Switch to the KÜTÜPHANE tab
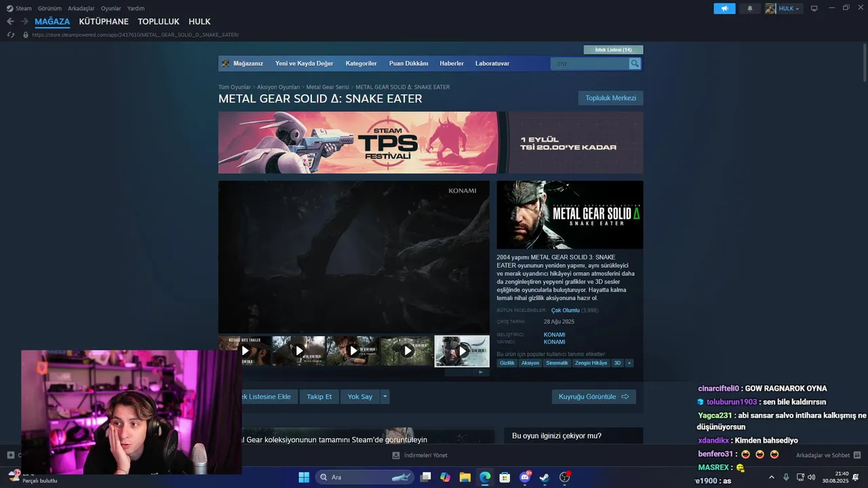Viewport: 868px width, 488px height. [104, 22]
